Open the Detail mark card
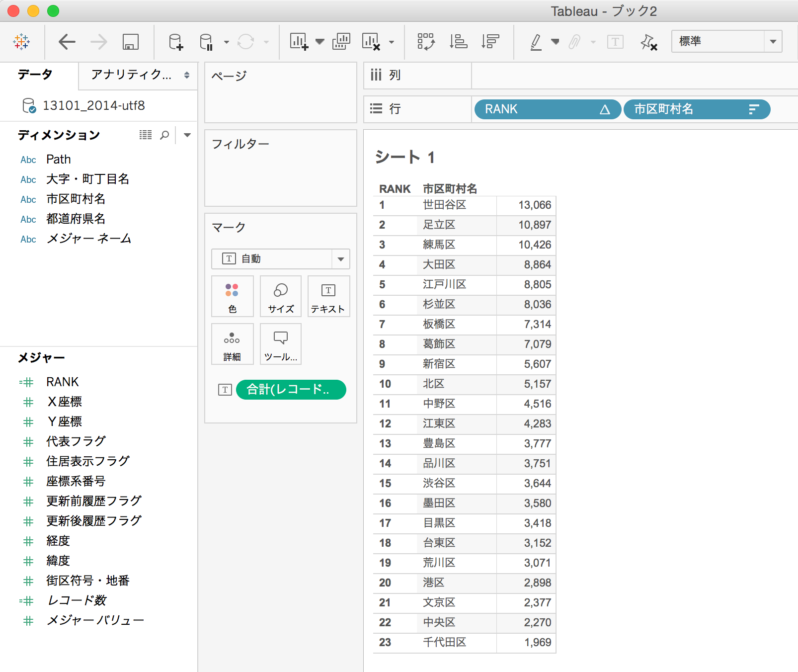798x672 pixels. [232, 344]
